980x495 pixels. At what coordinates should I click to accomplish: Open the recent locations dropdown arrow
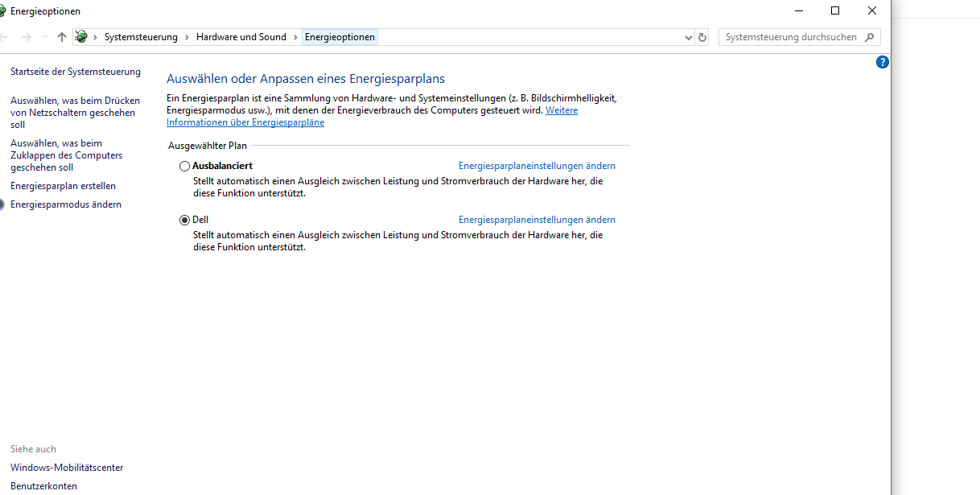[x=45, y=37]
